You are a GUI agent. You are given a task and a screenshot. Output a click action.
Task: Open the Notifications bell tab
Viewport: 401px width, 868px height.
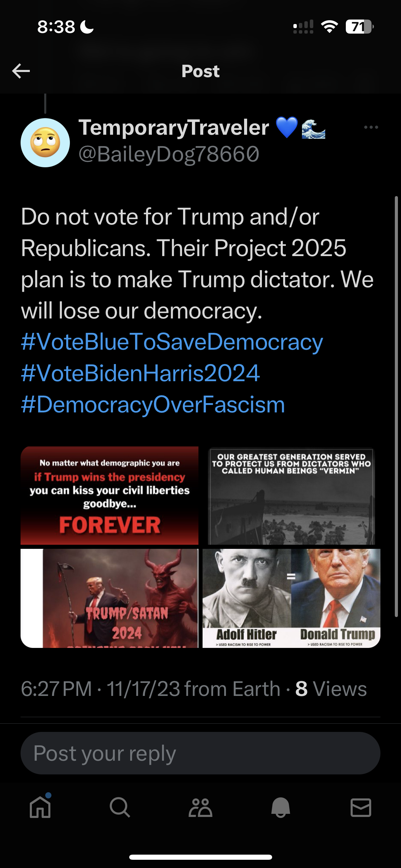(281, 807)
